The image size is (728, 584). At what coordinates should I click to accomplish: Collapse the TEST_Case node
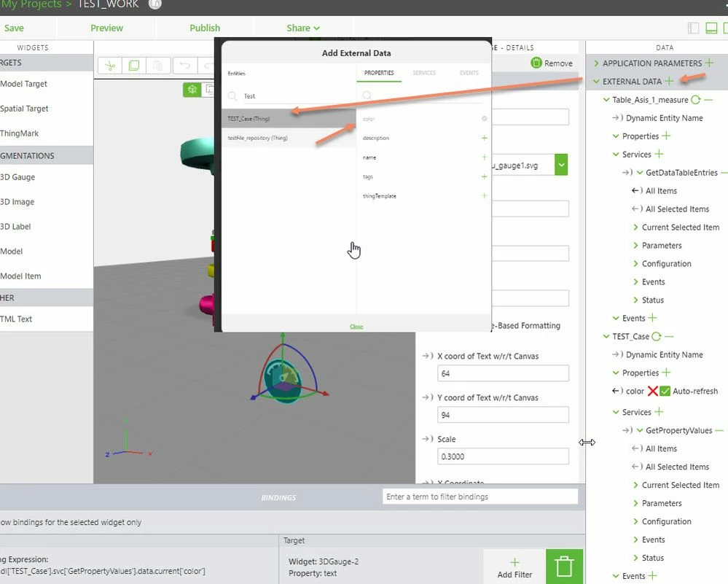[606, 336]
